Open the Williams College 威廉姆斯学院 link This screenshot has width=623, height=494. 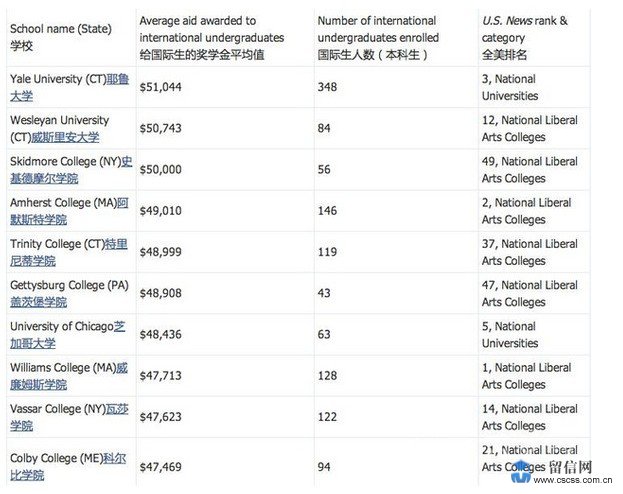[39, 384]
